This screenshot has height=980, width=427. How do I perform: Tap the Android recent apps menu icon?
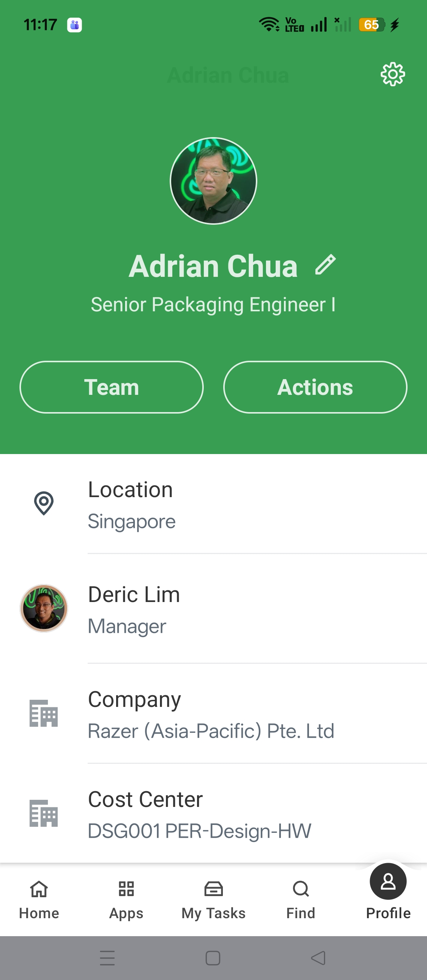click(x=107, y=958)
